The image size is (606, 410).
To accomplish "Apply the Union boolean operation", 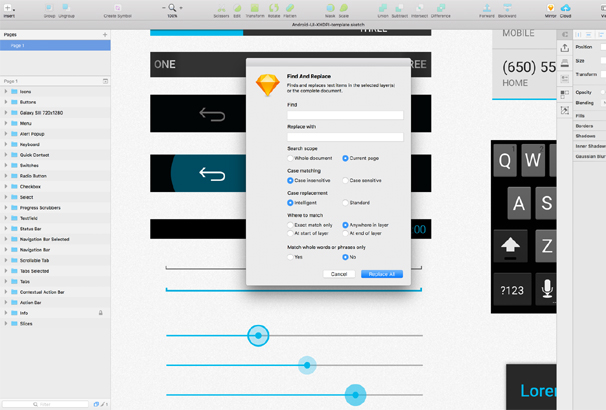I will click(383, 9).
